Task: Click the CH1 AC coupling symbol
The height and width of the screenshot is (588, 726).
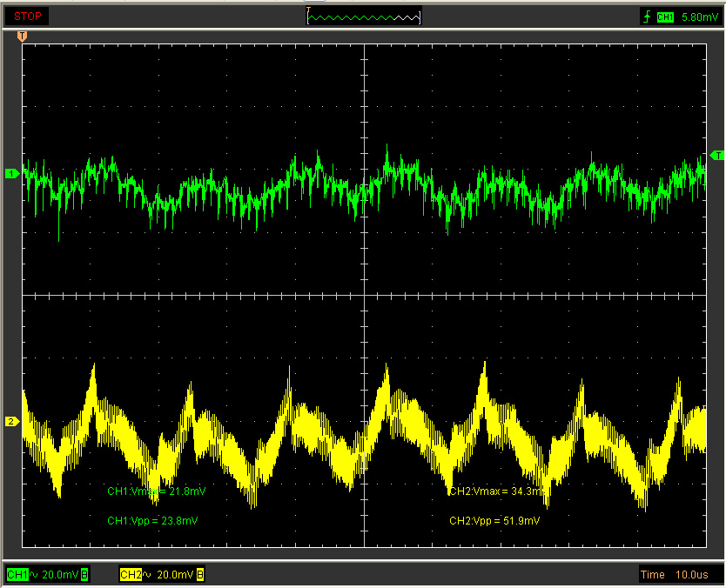Action: [x=34, y=575]
